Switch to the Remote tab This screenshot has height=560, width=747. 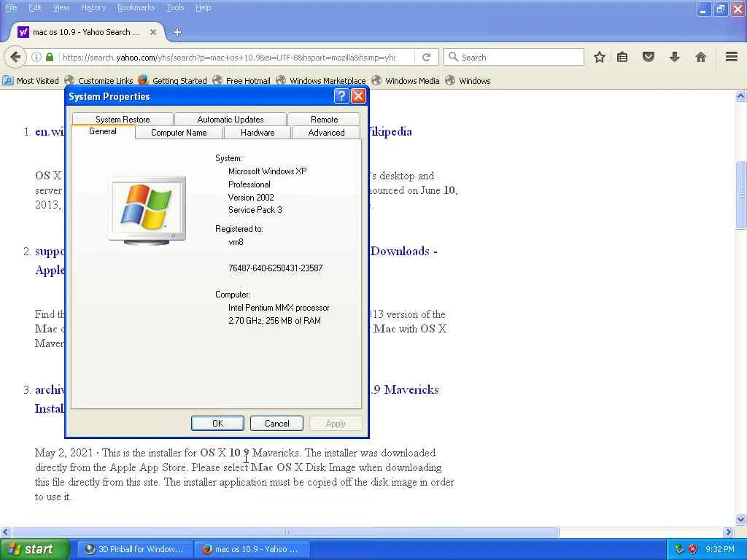click(324, 119)
